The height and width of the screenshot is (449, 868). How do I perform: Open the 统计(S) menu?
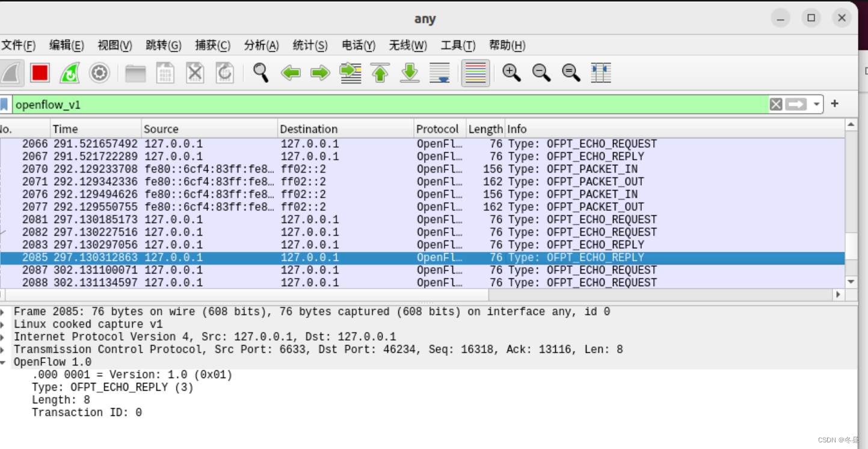310,46
